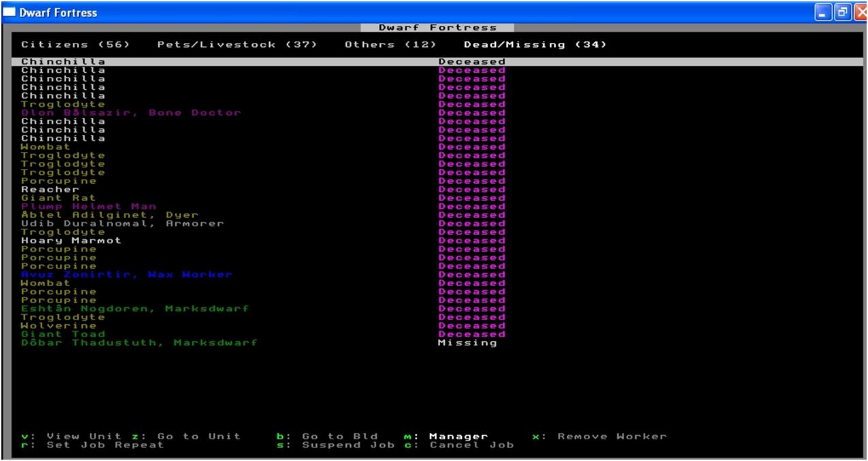Switch to the Citizens (56) tab

[76, 45]
